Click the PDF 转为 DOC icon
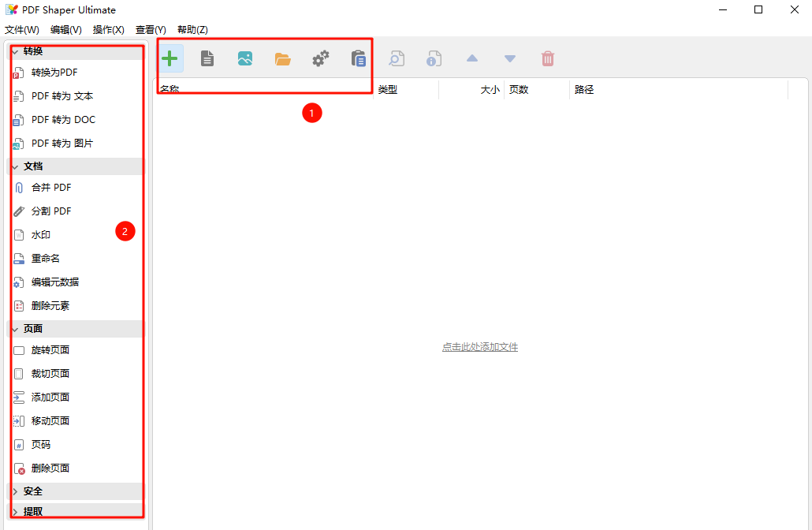 (x=18, y=120)
